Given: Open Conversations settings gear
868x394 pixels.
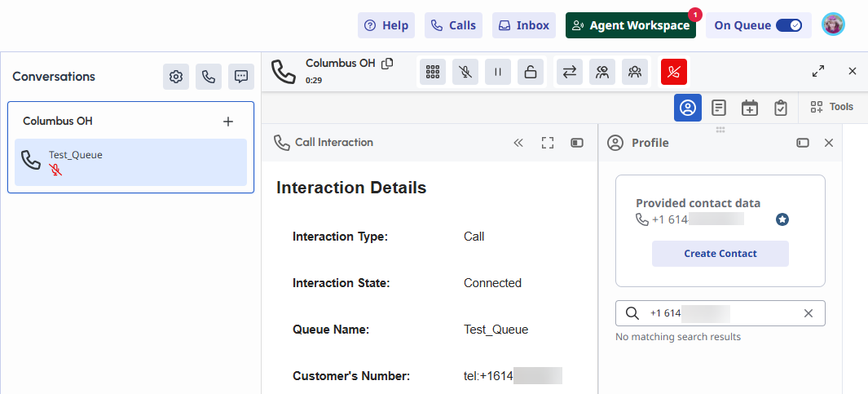Looking at the screenshot, I should tap(176, 77).
